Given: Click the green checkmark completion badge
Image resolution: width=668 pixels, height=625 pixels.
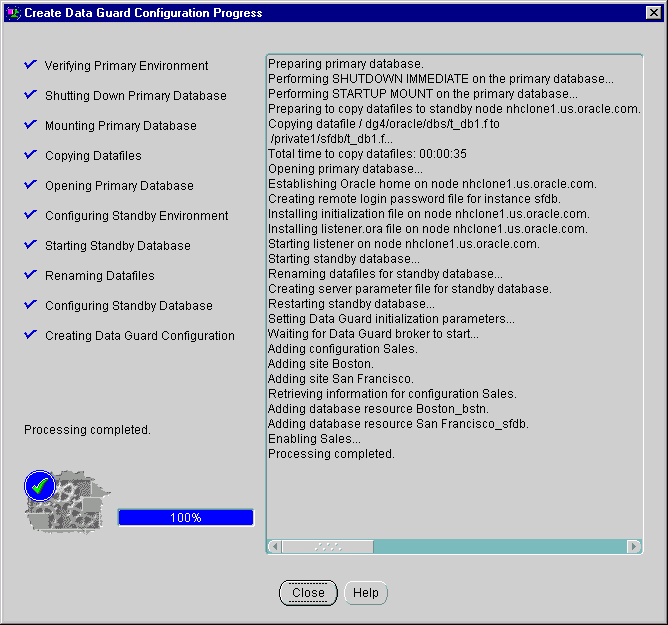Looking at the screenshot, I should [x=40, y=486].
